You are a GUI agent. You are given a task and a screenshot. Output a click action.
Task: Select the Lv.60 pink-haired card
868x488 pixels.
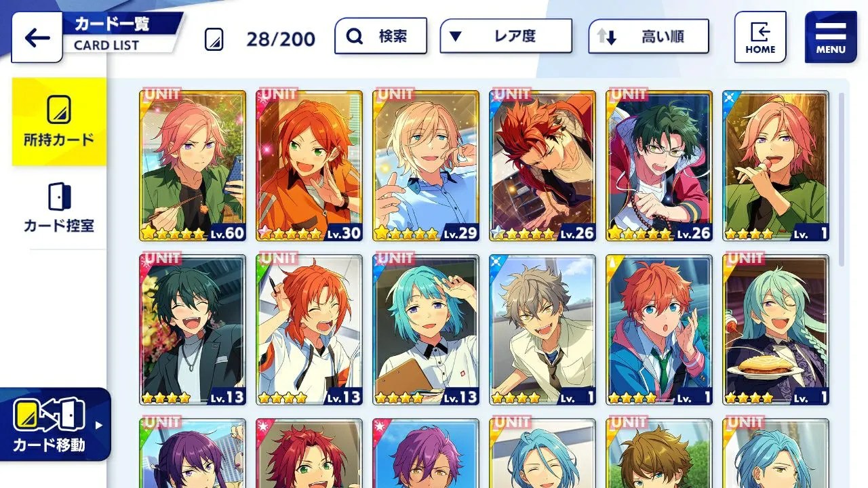click(193, 166)
